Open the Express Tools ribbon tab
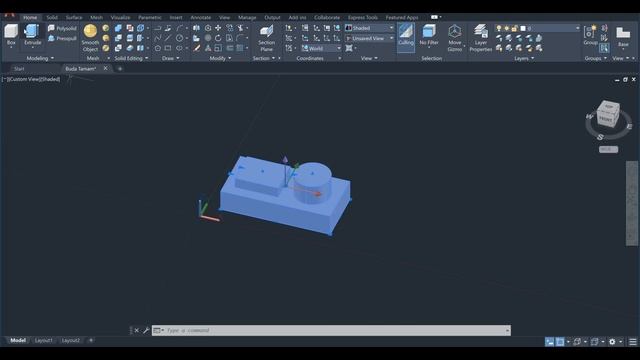The height and width of the screenshot is (360, 640). (x=363, y=17)
